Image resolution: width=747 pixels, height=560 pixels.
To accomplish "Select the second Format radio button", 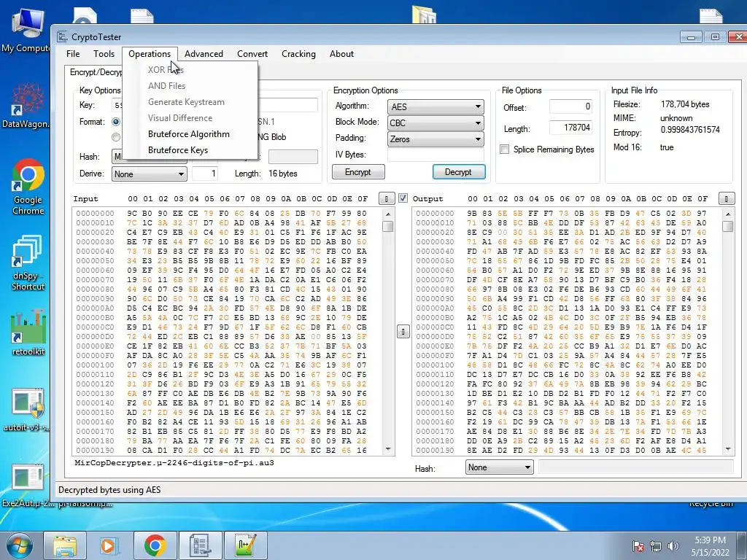I will tap(116, 137).
